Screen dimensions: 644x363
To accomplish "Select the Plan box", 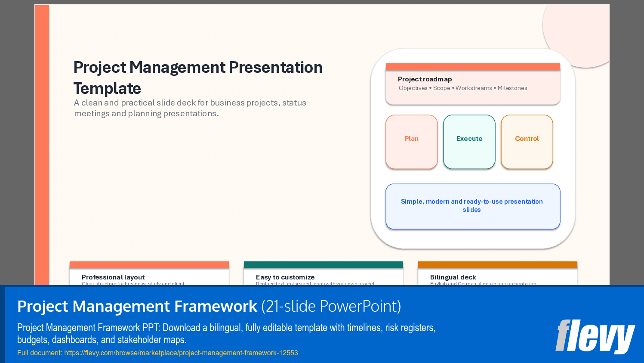I will 412,142.
